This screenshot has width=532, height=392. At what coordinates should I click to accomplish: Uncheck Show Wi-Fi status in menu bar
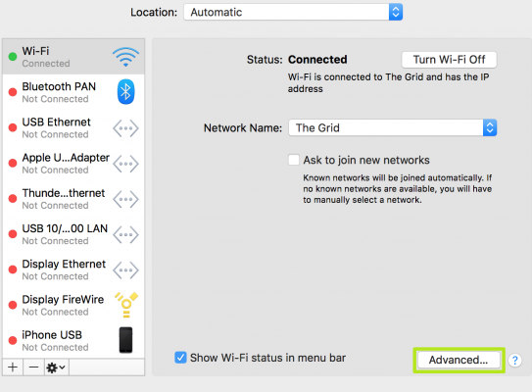point(180,358)
